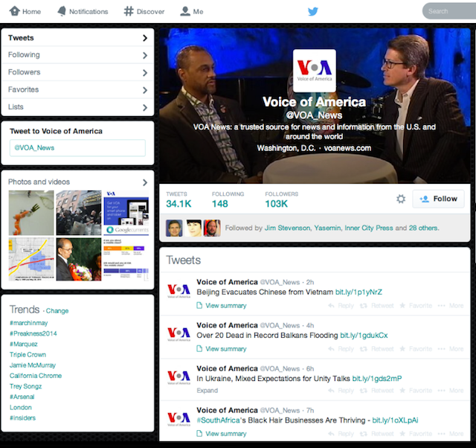476x448 pixels.
Task: Open the #Preakness2014 trend
Action: 33,333
